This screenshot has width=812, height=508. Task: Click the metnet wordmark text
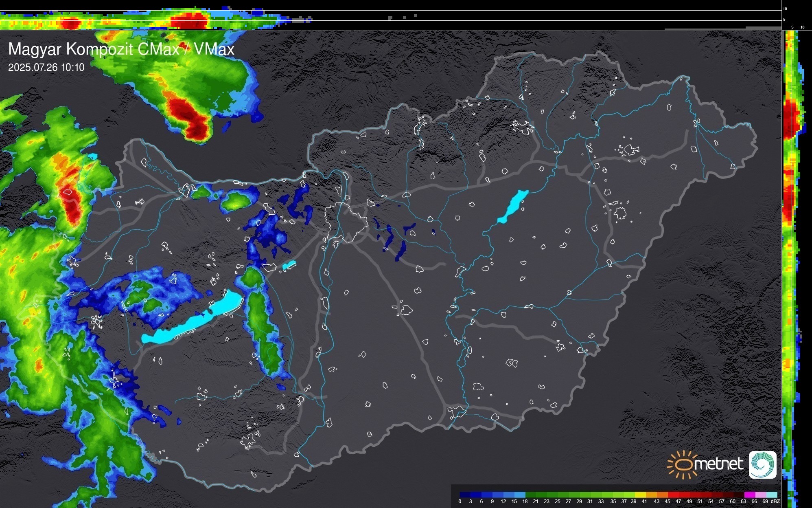point(718,464)
